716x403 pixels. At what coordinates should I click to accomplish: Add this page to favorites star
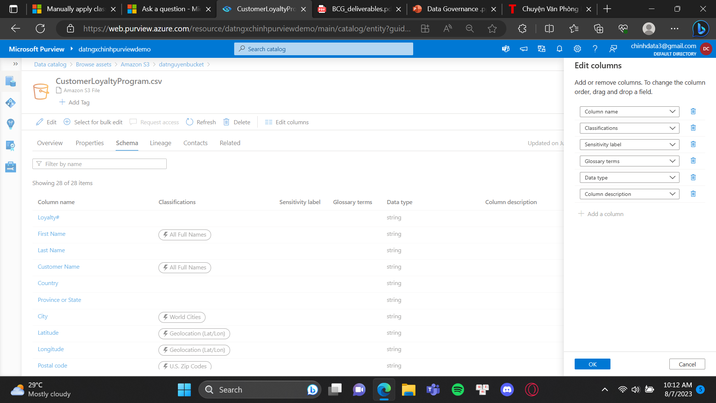[492, 29]
